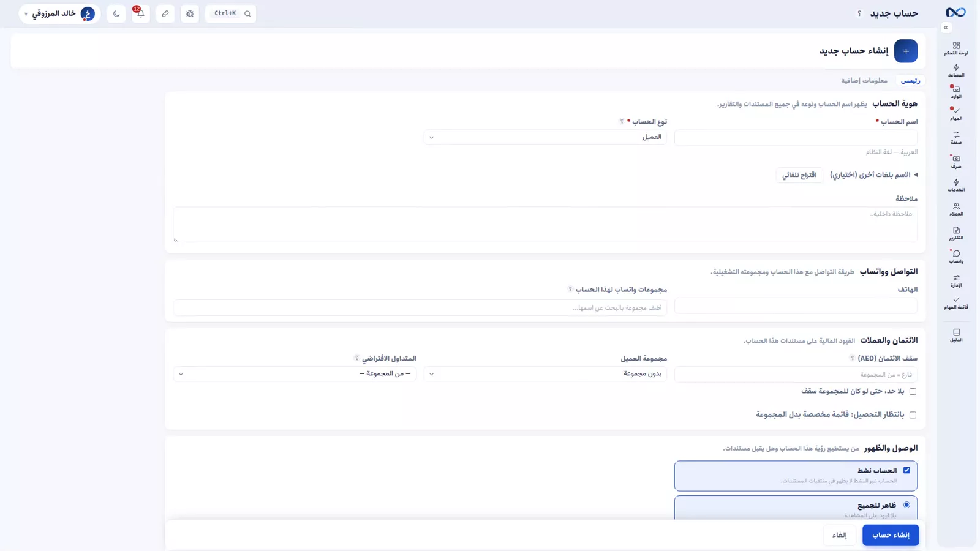Click help icon beside المتداول الافتراضي
Screen dimensions: 980x551
point(356,358)
